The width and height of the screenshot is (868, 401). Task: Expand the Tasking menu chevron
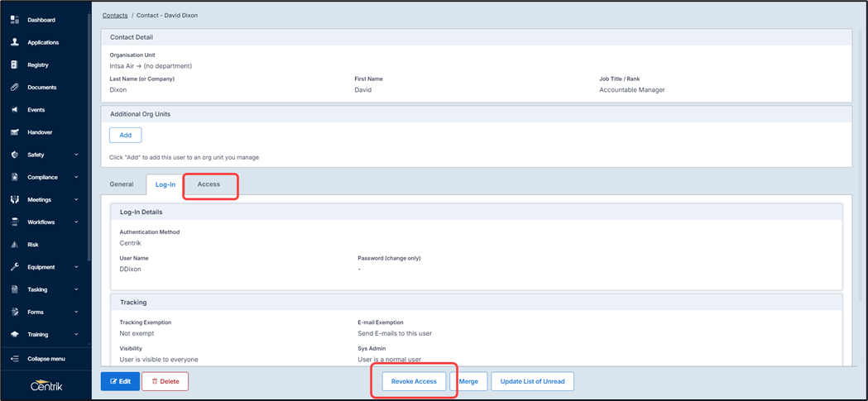click(76, 289)
